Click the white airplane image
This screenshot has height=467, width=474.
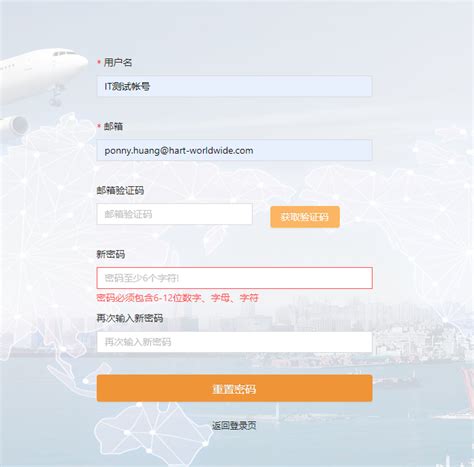point(42,77)
